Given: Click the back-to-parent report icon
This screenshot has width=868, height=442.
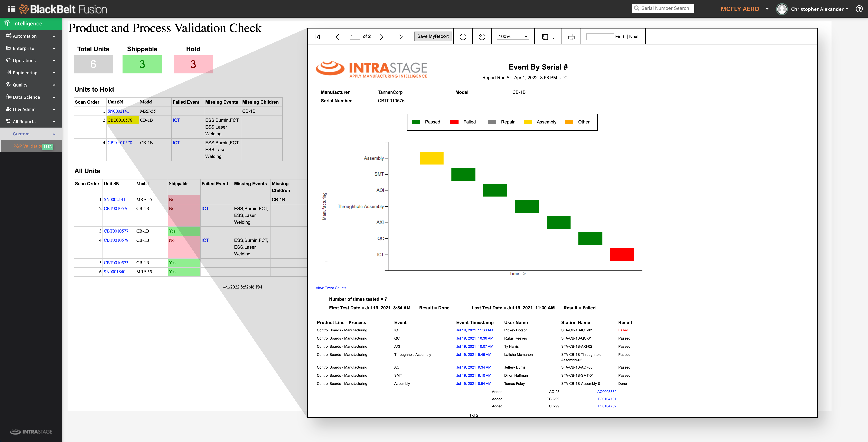Looking at the screenshot, I should [x=482, y=37].
